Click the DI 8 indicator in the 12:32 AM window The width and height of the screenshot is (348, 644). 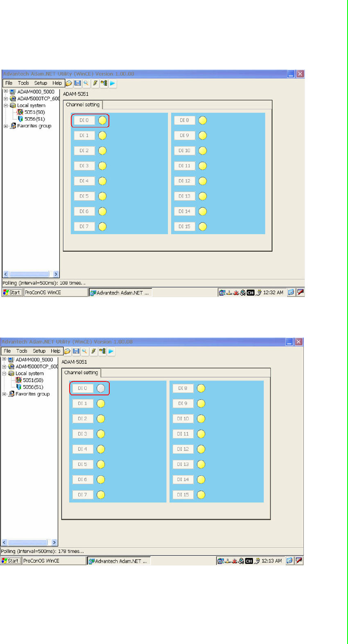coord(203,120)
